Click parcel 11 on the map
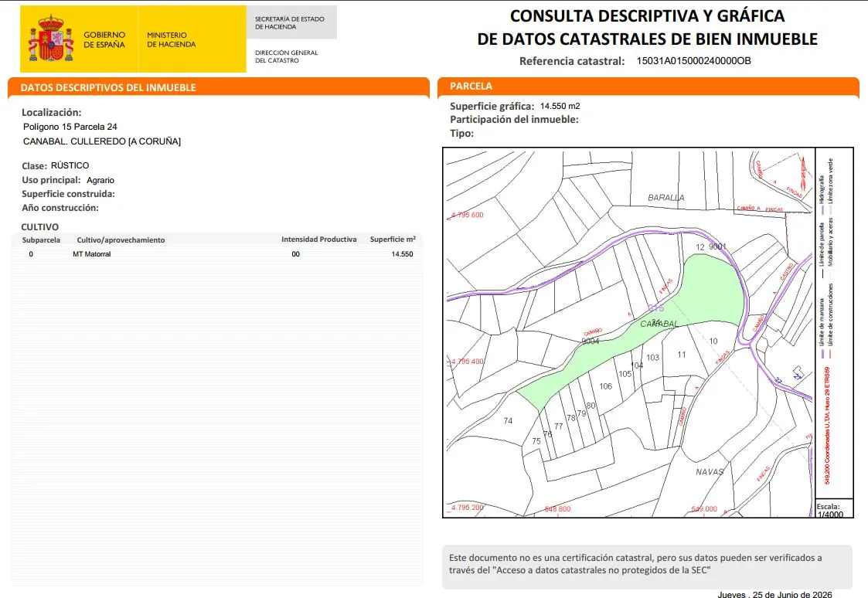This screenshot has height=598, width=868. 682,355
